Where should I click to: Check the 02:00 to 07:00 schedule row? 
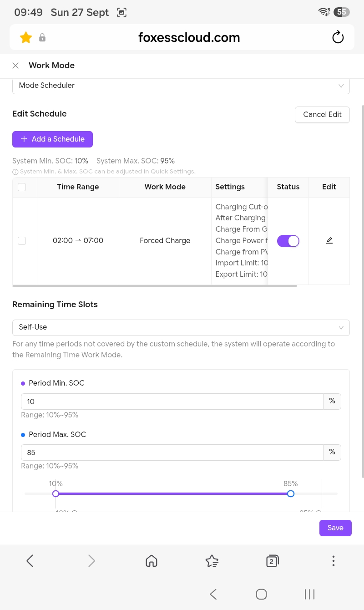22,241
